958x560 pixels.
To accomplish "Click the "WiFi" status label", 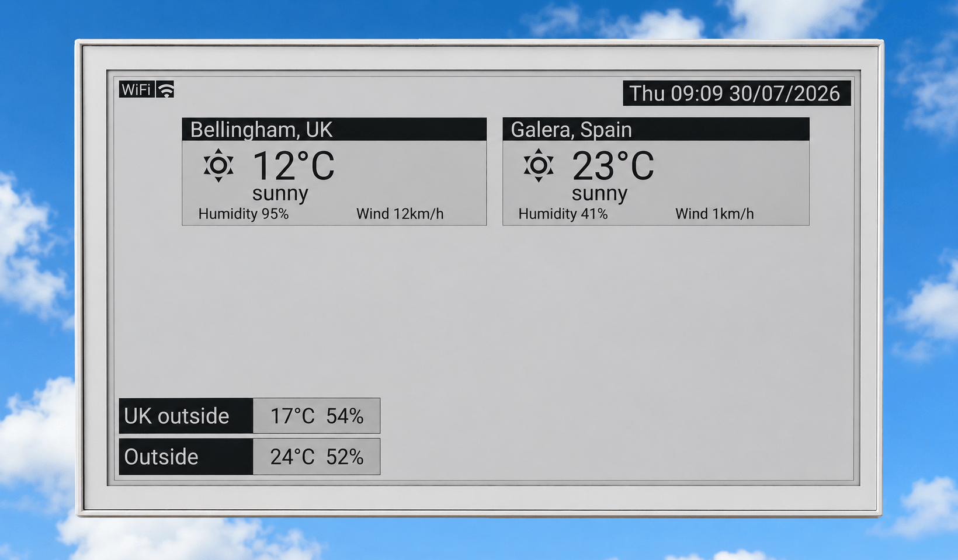I will [137, 89].
